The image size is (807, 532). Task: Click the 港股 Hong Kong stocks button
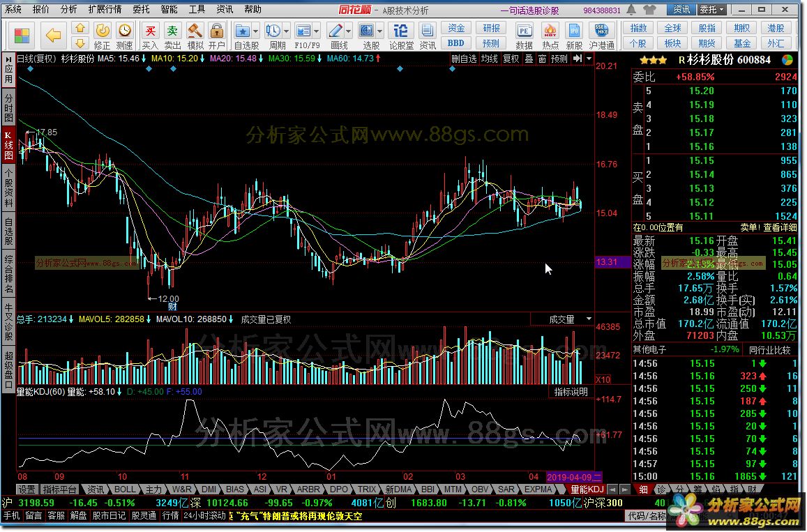(776, 29)
